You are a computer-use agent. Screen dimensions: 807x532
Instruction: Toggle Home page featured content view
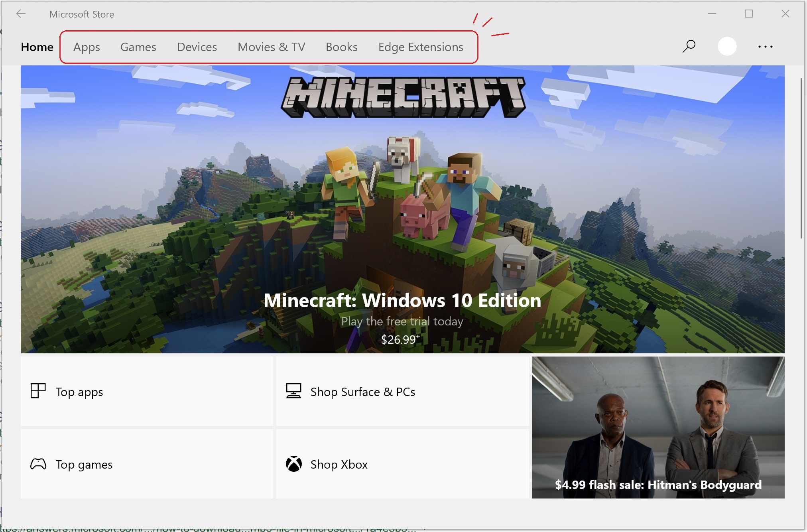click(x=37, y=47)
